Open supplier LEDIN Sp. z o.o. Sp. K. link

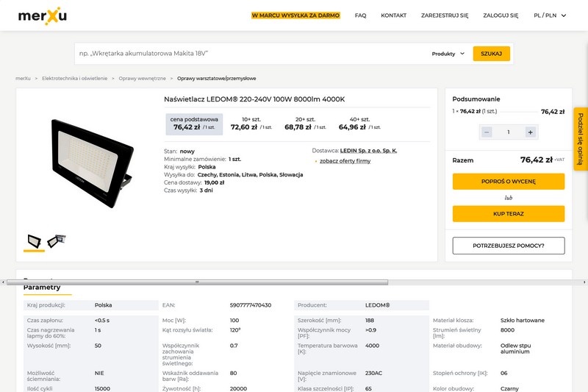point(368,151)
